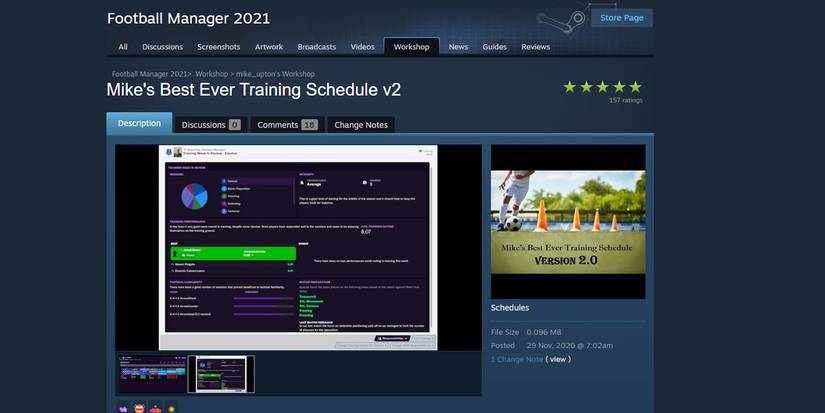Open the Videos hub tab
The image size is (825, 413).
pyautogui.click(x=363, y=47)
